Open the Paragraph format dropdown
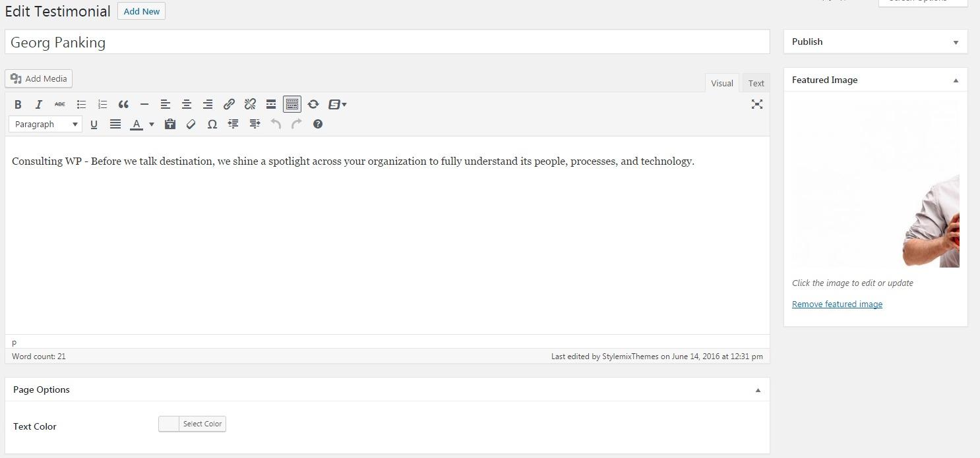Screen dimensions: 980x458 pyautogui.click(x=46, y=124)
